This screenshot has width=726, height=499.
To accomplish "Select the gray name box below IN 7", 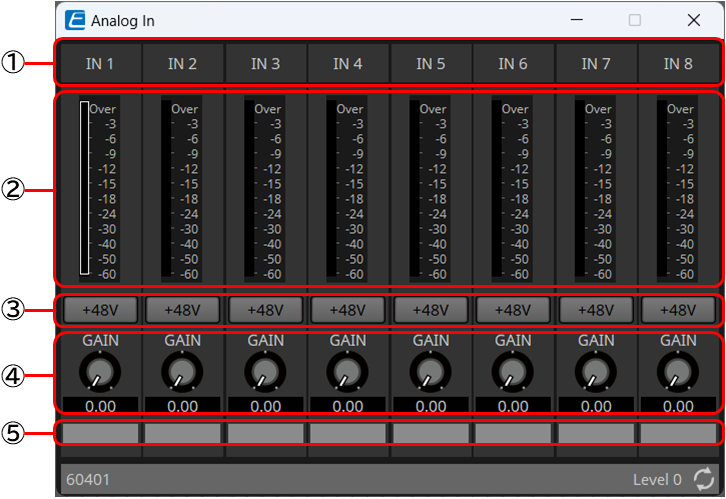I will (596, 433).
